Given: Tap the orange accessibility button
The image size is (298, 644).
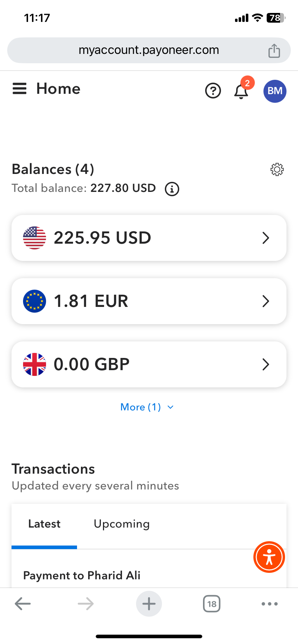Looking at the screenshot, I should point(269,557).
